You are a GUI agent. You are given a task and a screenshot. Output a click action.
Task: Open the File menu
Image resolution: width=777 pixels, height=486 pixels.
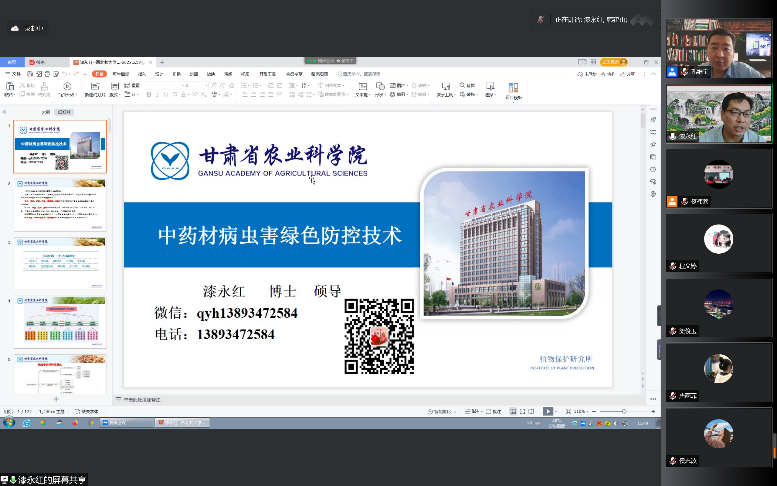[13, 74]
